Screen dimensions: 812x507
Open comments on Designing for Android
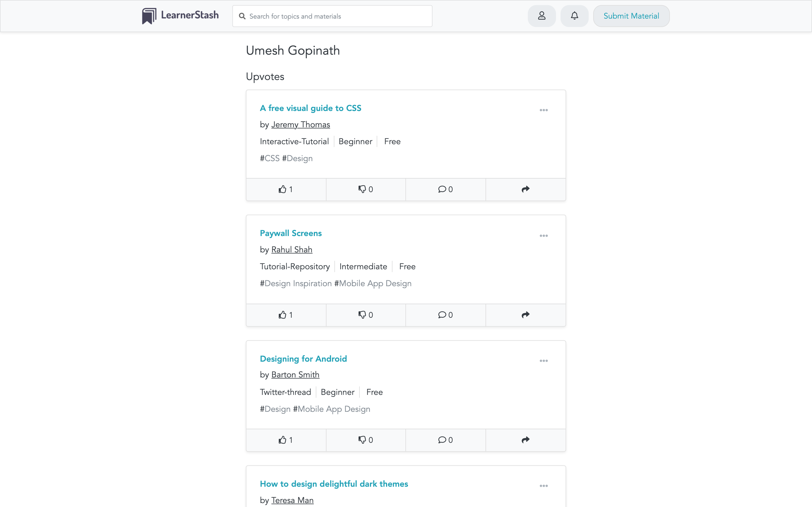[445, 440]
